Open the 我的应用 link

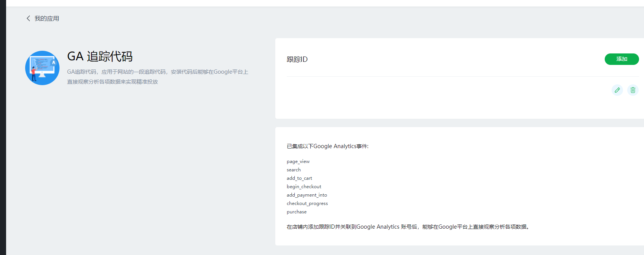[47, 18]
